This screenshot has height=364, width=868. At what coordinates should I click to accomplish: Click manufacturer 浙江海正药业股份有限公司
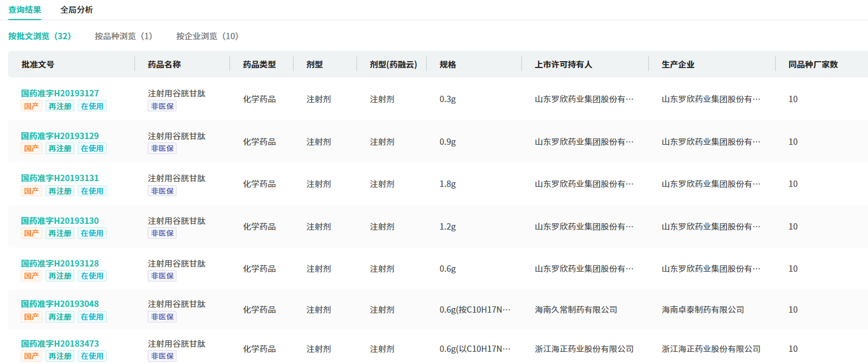711,349
